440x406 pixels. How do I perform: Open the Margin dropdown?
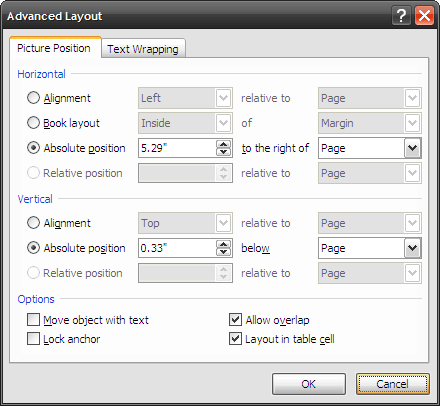[413, 123]
